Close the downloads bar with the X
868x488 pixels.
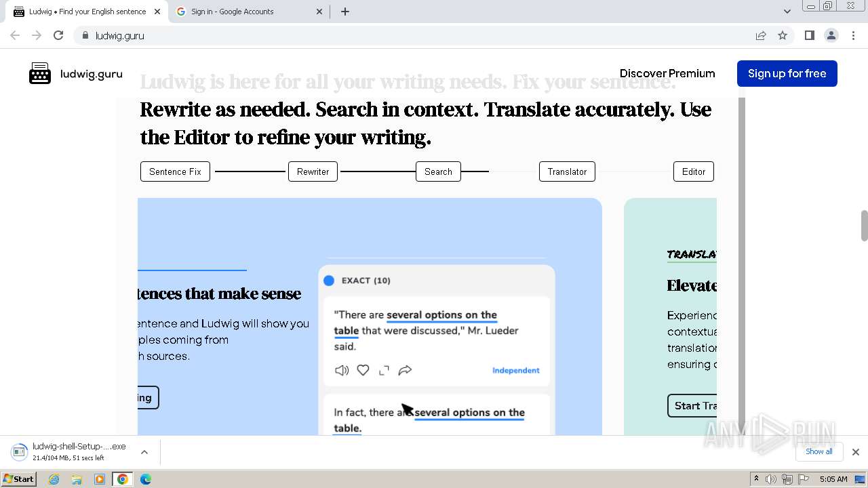(x=855, y=452)
